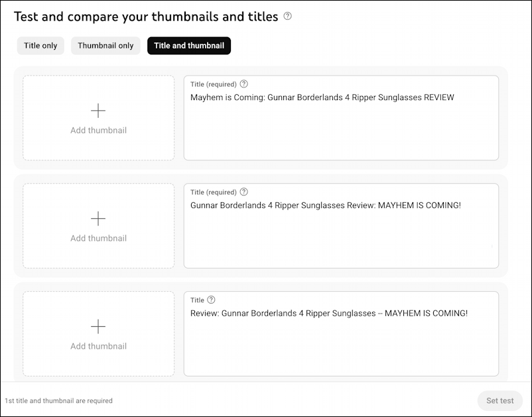The width and height of the screenshot is (532, 417).
Task: Click into the second variant's title field
Action: 341,225
